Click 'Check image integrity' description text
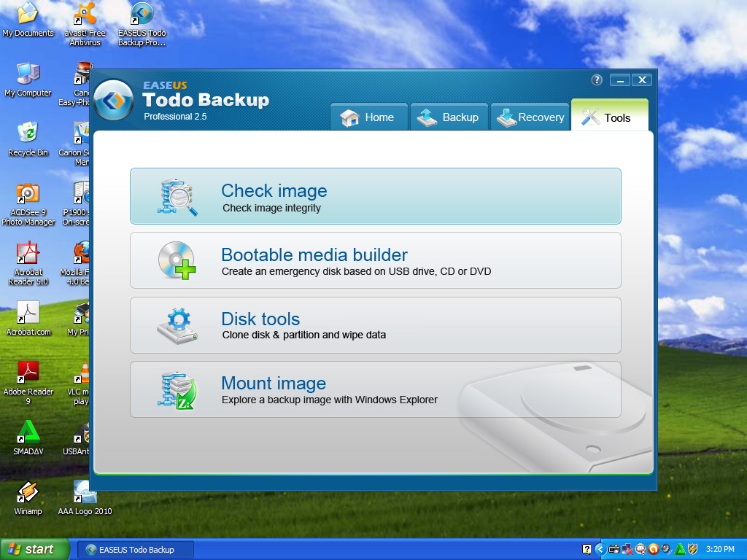 (271, 208)
